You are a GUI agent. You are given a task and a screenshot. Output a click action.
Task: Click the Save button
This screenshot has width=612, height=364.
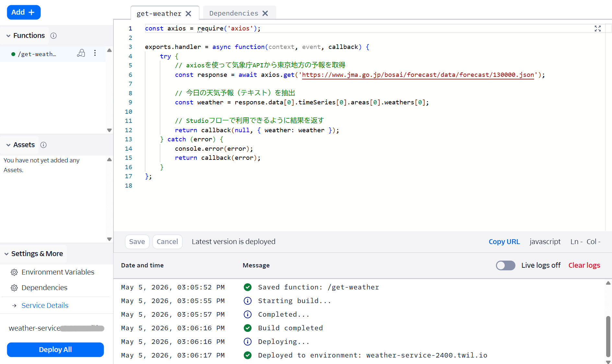(x=137, y=242)
